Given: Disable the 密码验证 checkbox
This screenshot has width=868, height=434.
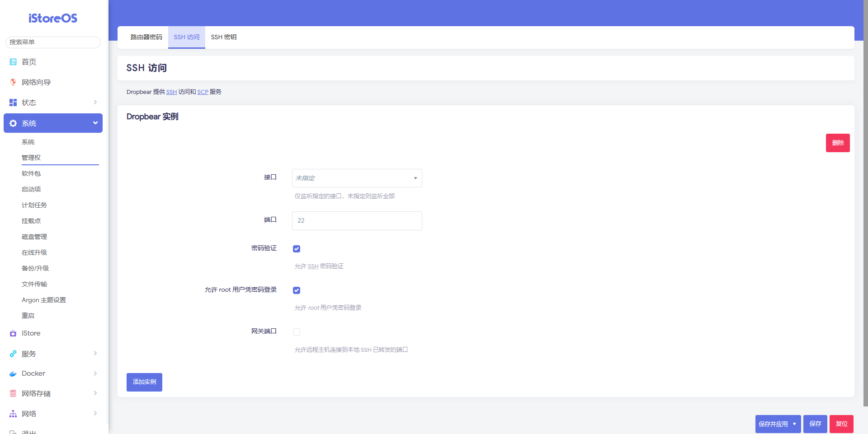Looking at the screenshot, I should (x=297, y=249).
